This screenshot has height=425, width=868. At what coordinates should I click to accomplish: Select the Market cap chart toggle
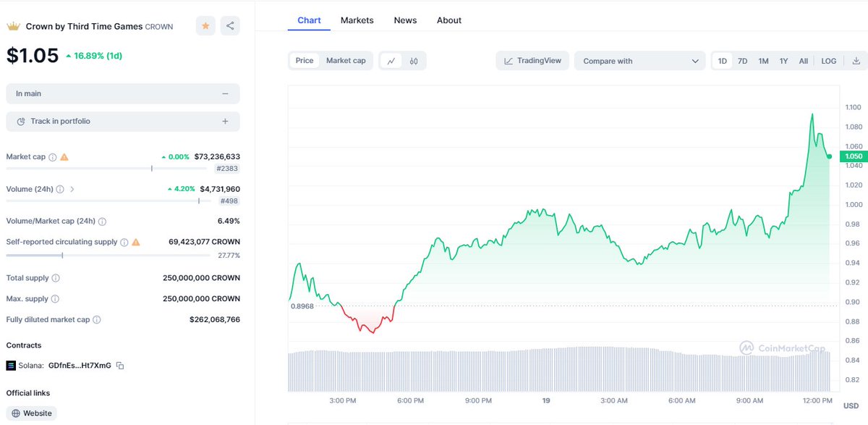[346, 61]
